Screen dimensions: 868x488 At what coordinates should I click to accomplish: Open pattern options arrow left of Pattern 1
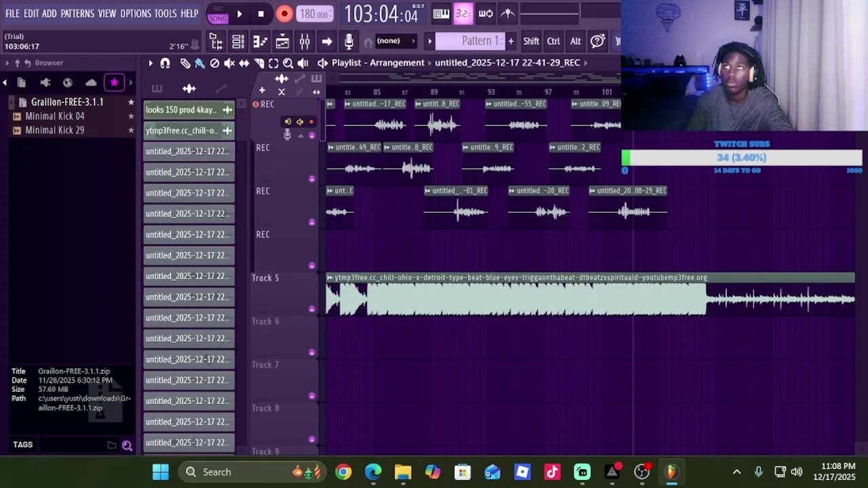[429, 41]
